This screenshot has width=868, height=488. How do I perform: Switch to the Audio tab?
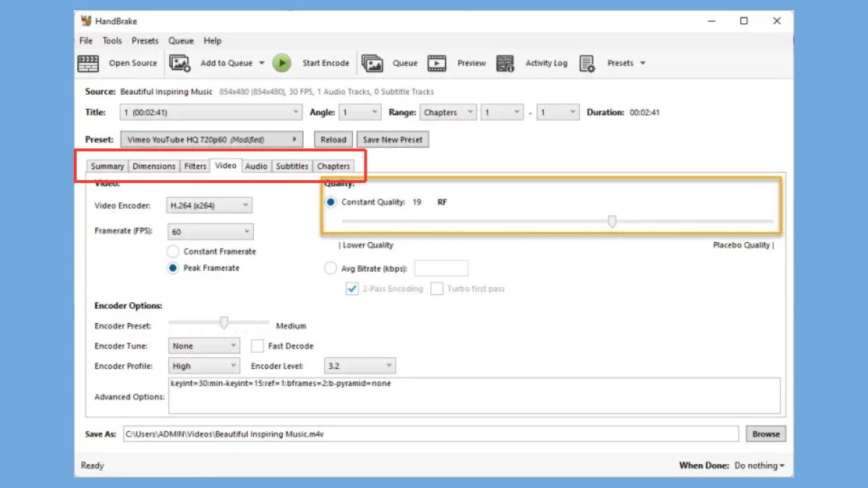point(256,166)
